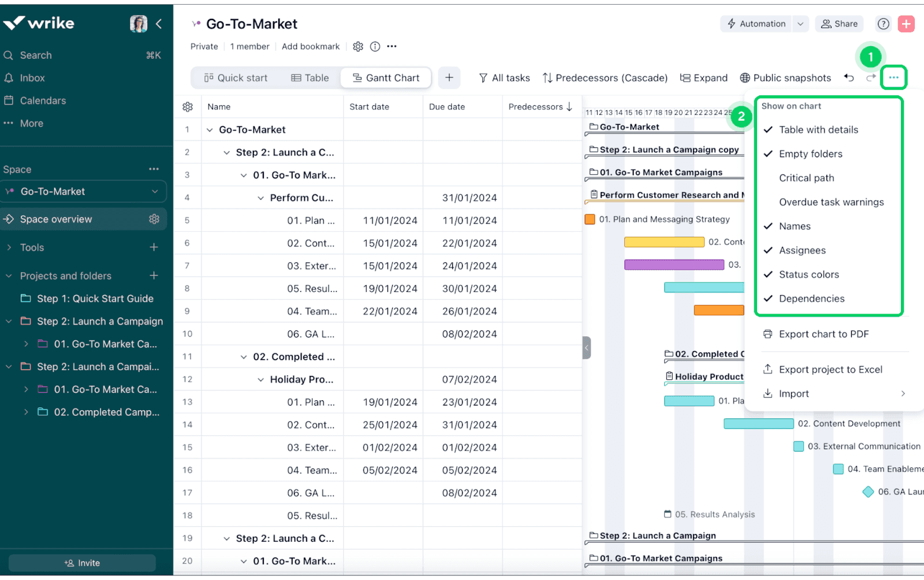Viewport: 924px width, 580px height.
Task: Click the Expand icon on the toolbar
Action: [x=703, y=77]
